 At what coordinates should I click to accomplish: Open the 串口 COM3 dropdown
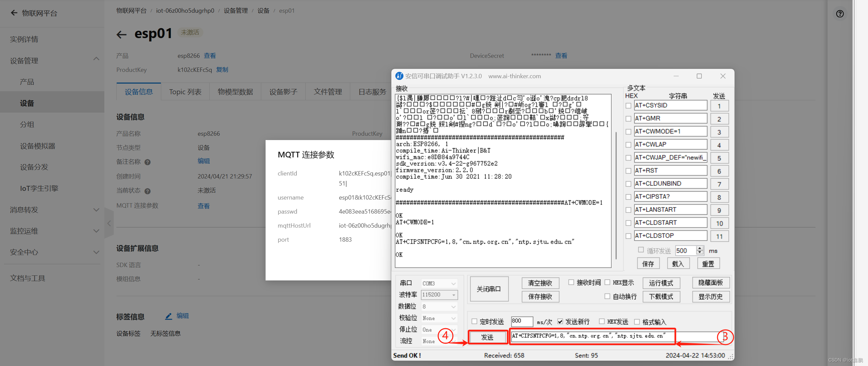click(439, 283)
